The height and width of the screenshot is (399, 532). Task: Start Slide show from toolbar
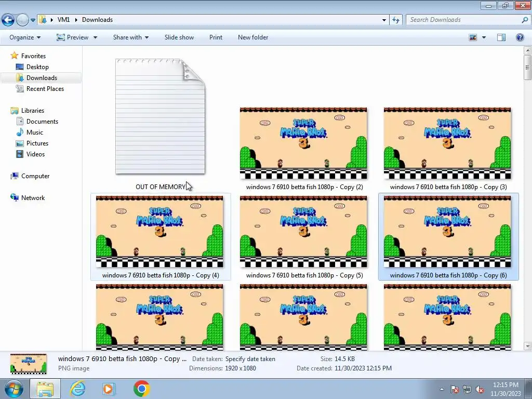tap(179, 37)
